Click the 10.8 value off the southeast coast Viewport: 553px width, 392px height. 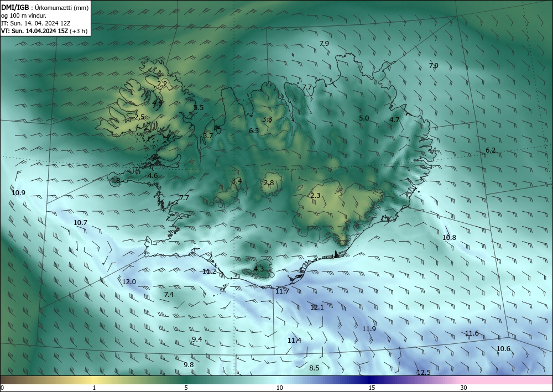coord(449,238)
